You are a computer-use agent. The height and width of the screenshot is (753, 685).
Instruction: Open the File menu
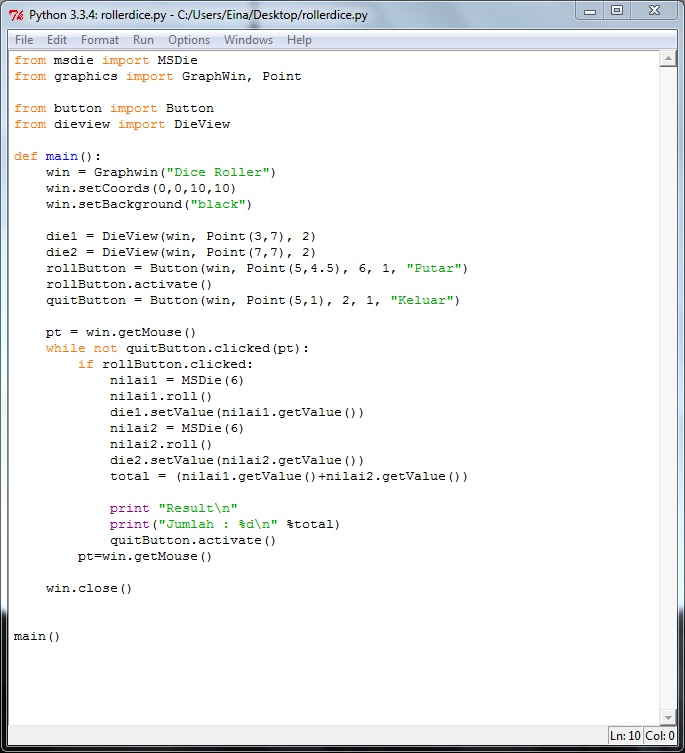tap(24, 40)
